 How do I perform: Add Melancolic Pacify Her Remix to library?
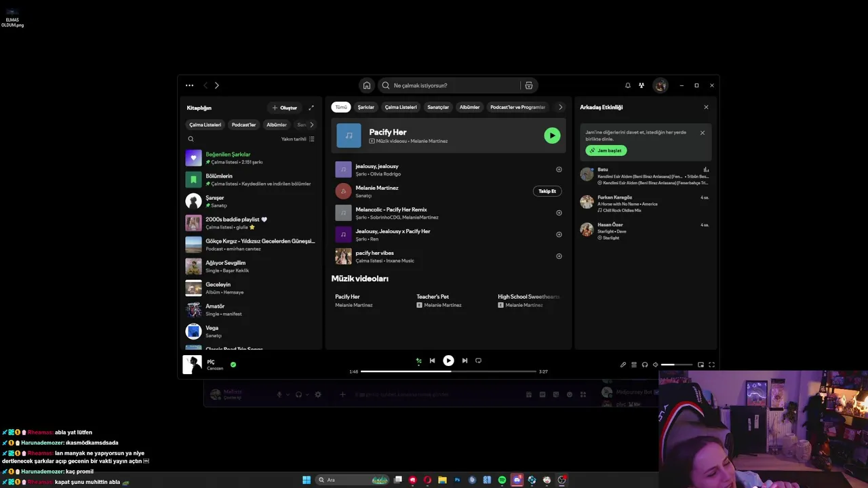tap(559, 213)
